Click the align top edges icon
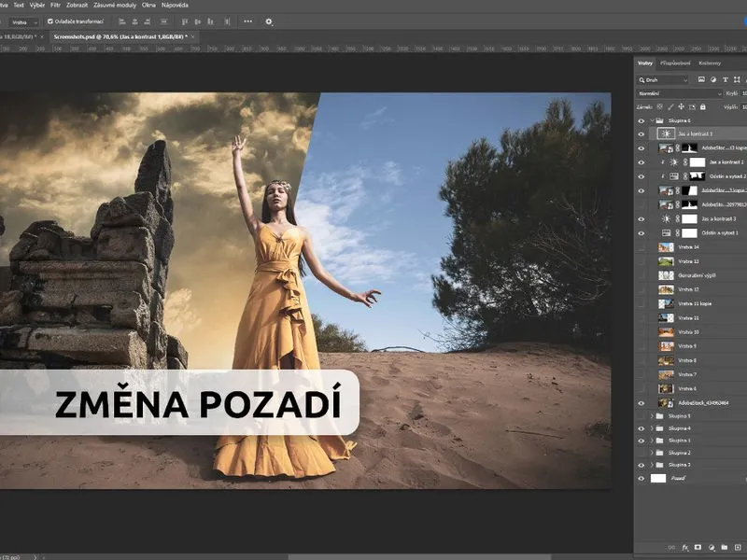Viewport: 747px width, 560px height. 185,21
